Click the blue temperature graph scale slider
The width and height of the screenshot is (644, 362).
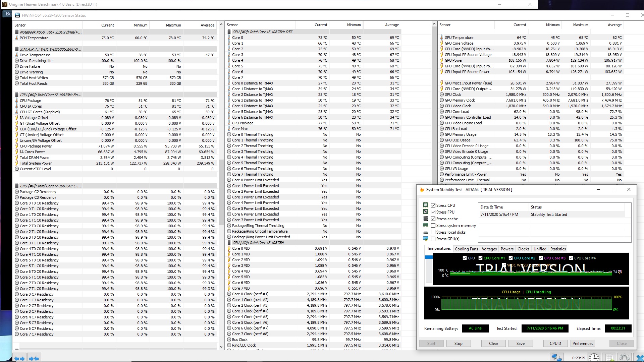coord(429,257)
